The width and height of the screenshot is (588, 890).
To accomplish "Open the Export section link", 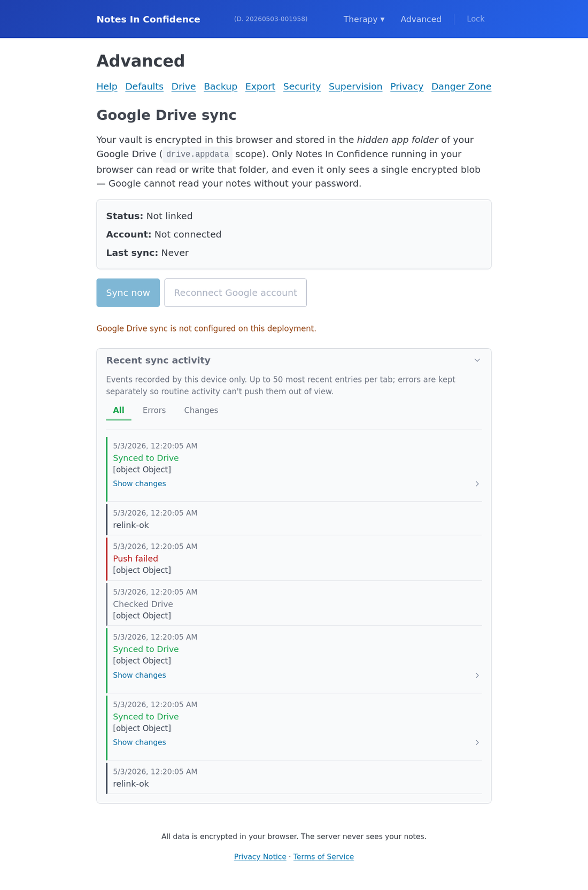I will point(260,87).
